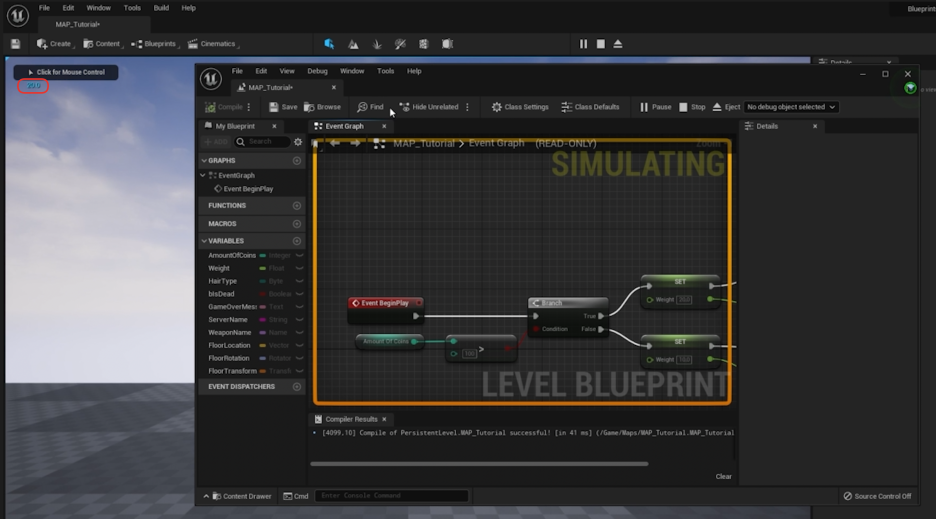Open Window menu in Blueprint editor

(x=352, y=71)
